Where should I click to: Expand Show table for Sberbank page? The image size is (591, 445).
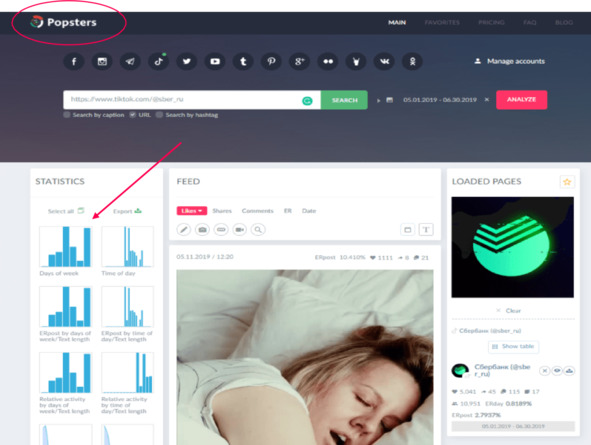click(513, 346)
